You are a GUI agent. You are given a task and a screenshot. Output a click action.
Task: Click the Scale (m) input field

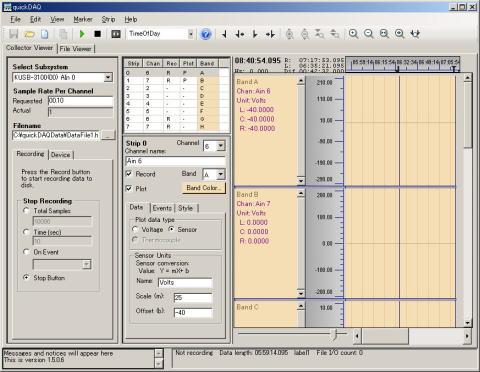coord(193,298)
